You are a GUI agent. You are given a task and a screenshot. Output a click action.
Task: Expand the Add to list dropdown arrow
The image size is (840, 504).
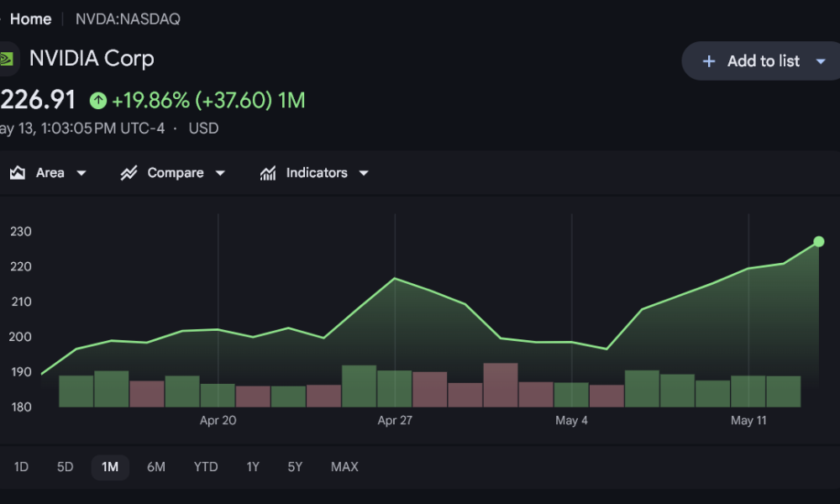coord(821,61)
